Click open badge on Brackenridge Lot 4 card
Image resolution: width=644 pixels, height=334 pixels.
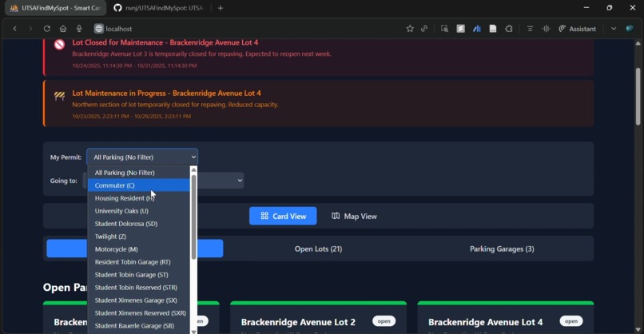[x=571, y=321]
